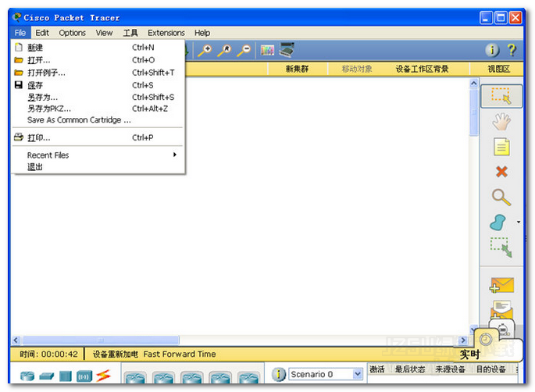Choose the Select tool in right toolbar

(x=501, y=96)
